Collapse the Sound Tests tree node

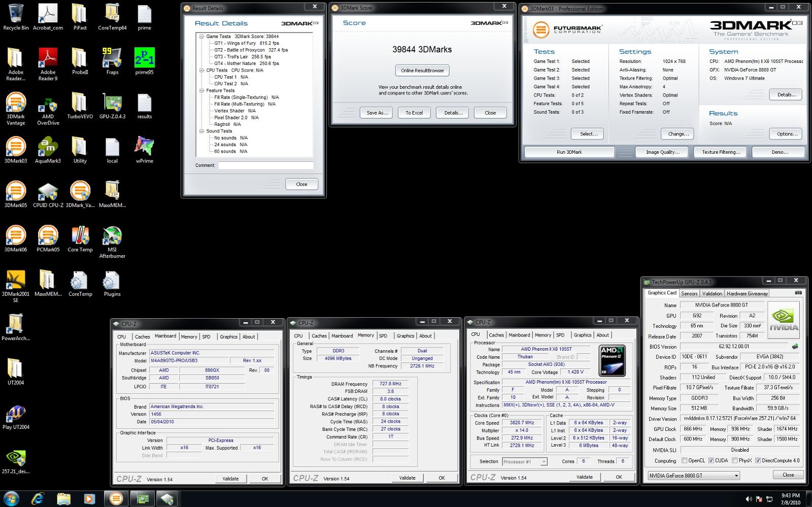(x=201, y=131)
